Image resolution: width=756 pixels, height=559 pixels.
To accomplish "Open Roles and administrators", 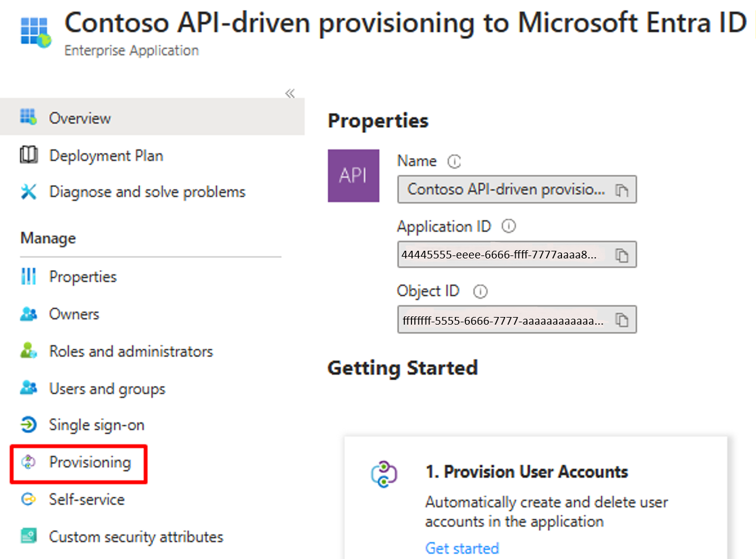I will coord(131,351).
